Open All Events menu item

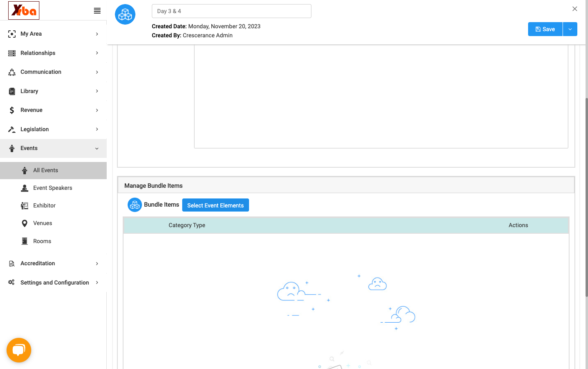pyautogui.click(x=53, y=171)
